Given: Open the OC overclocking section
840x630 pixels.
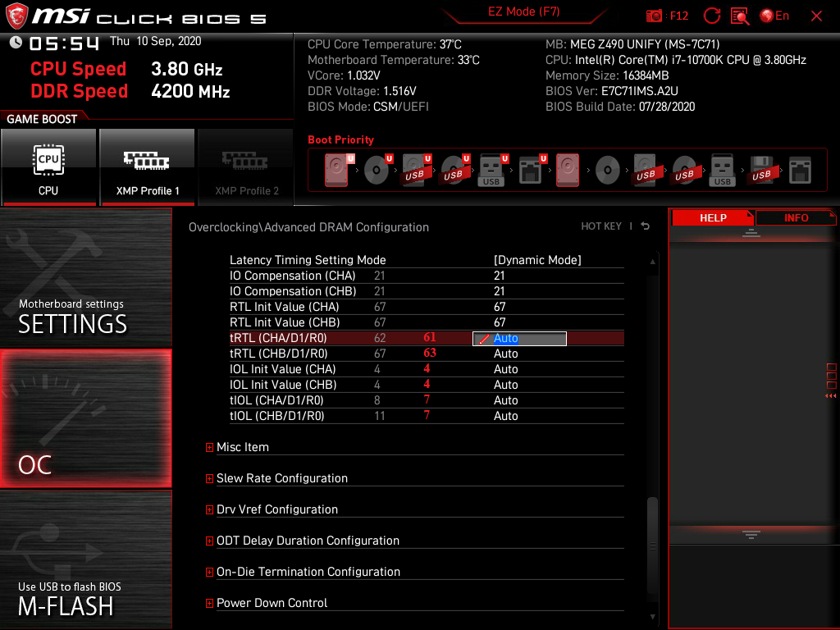Looking at the screenshot, I should [85, 419].
